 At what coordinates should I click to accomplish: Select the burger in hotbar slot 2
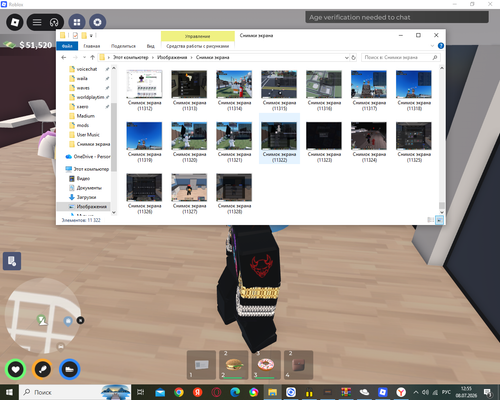point(234,365)
